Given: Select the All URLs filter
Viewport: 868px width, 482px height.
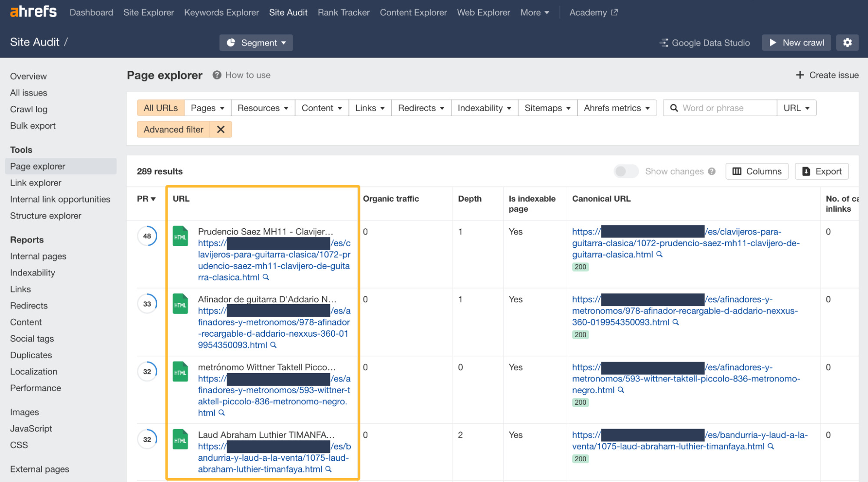Looking at the screenshot, I should pos(160,108).
